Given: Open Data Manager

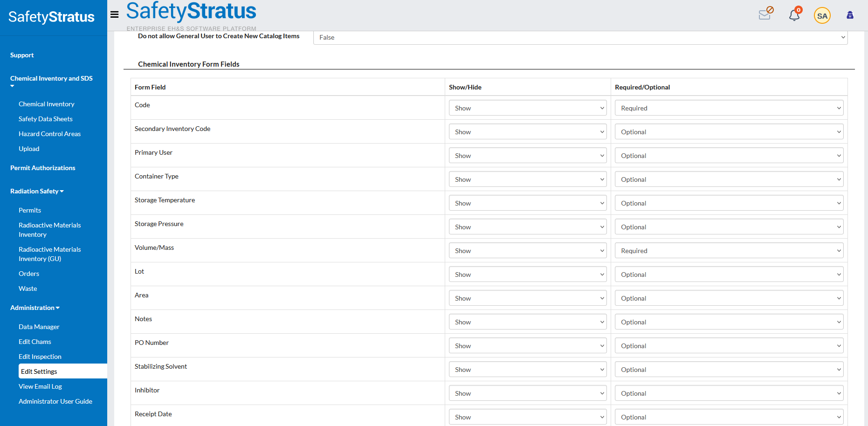Looking at the screenshot, I should (x=39, y=327).
